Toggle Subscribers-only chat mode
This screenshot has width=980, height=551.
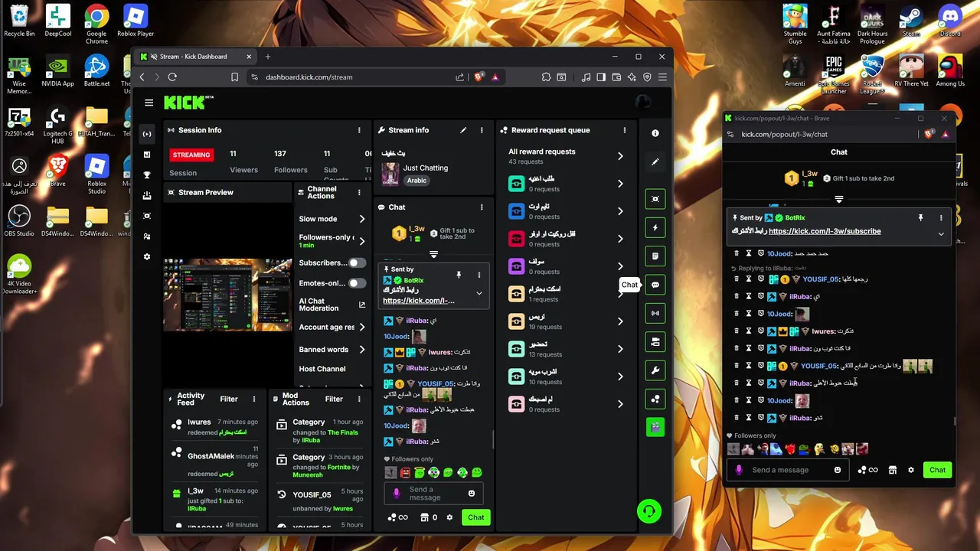click(x=357, y=262)
